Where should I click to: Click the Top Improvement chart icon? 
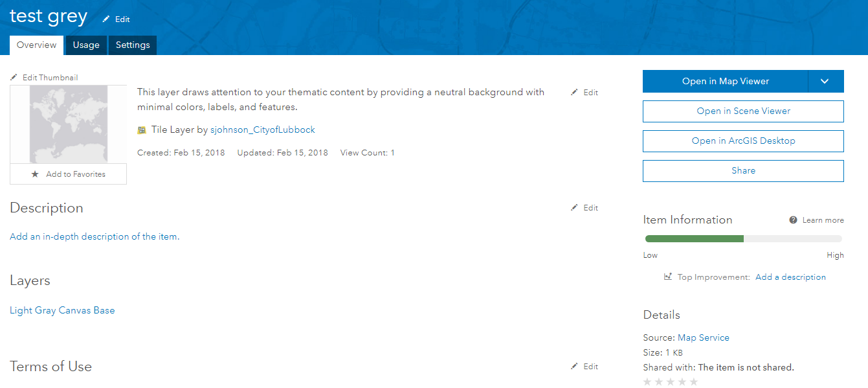point(668,277)
